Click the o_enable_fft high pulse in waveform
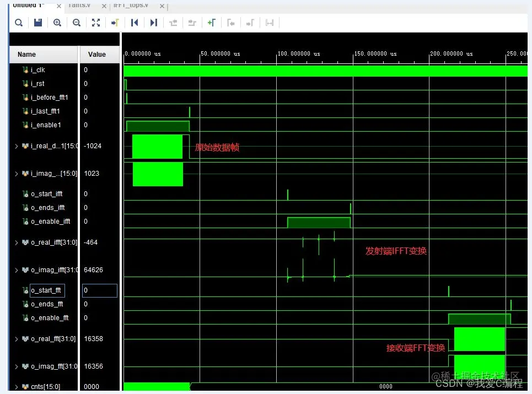The image size is (532, 394). 480,319
